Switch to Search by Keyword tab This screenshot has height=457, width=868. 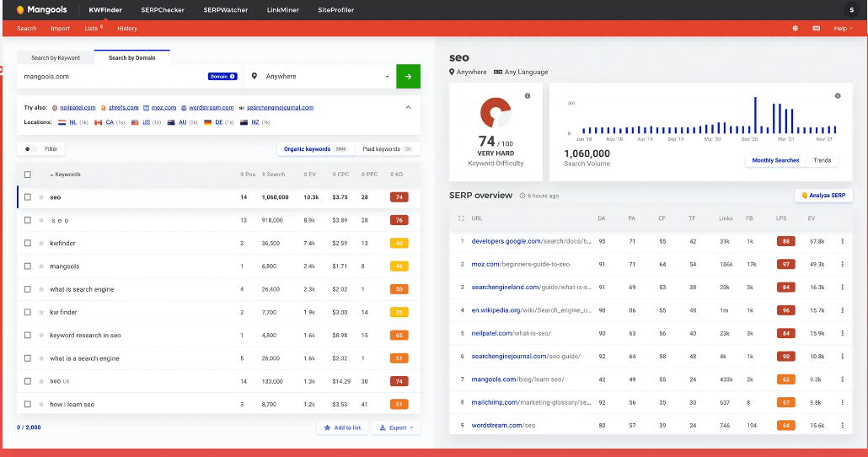56,57
